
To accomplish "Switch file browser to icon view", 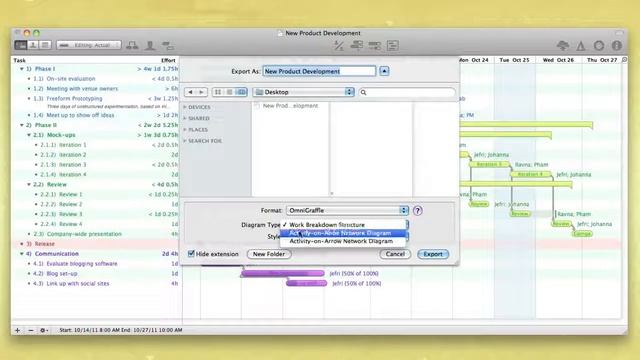I will pos(218,92).
